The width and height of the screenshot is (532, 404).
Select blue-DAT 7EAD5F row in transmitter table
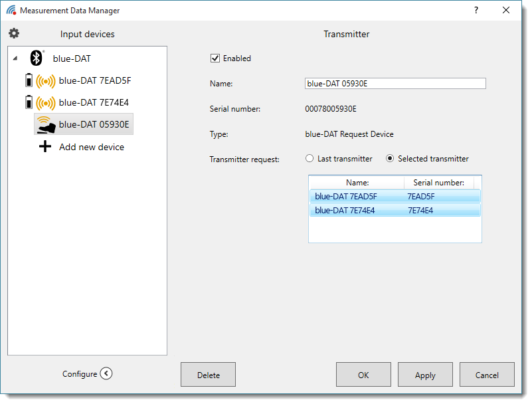(x=394, y=197)
